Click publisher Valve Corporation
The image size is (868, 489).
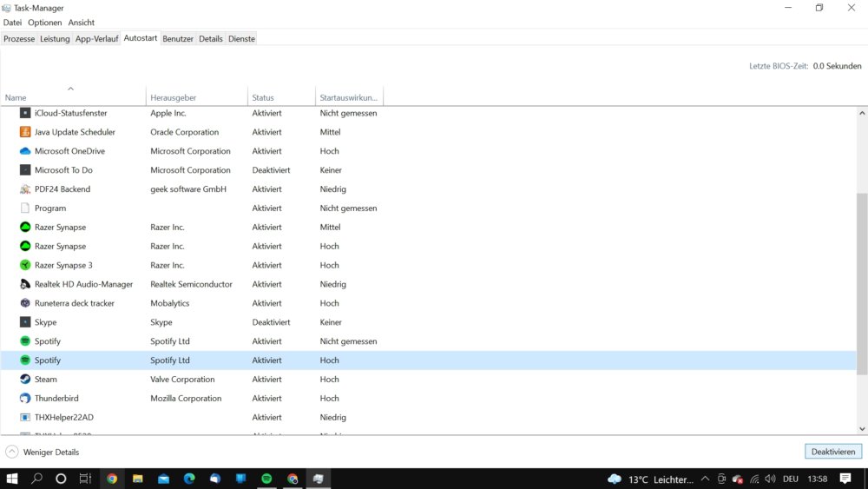[x=182, y=380]
